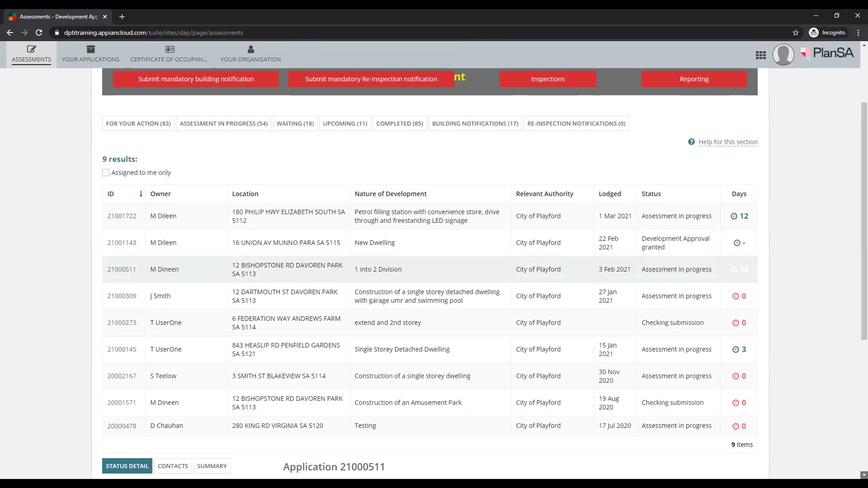This screenshot has width=868, height=488.
Task: Click the page vertical scrollbar thumb
Action: click(864, 221)
